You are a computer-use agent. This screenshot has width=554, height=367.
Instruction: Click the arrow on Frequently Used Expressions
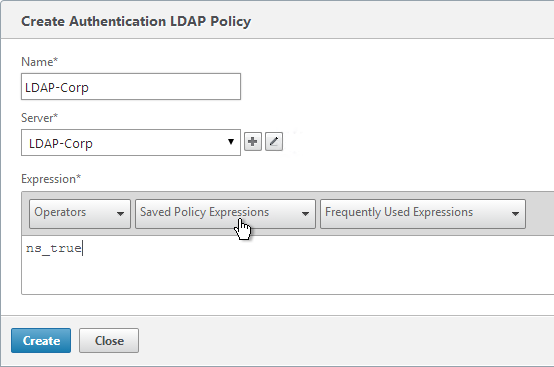point(515,214)
